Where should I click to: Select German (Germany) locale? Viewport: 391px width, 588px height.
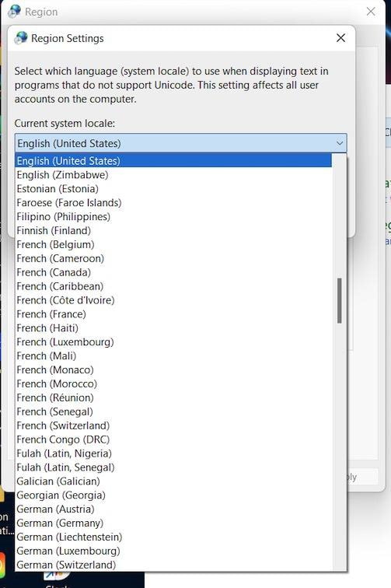[x=173, y=523]
